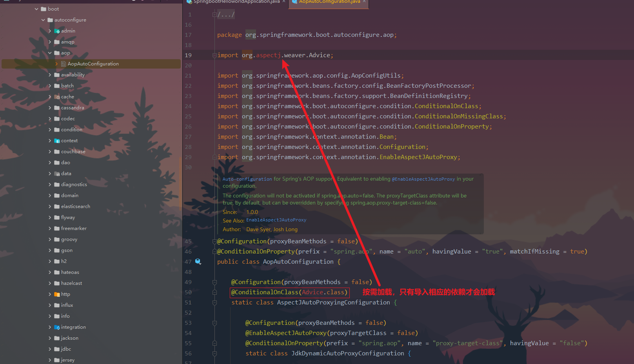Click the info folder icon
634x364 pixels.
pos(57,316)
